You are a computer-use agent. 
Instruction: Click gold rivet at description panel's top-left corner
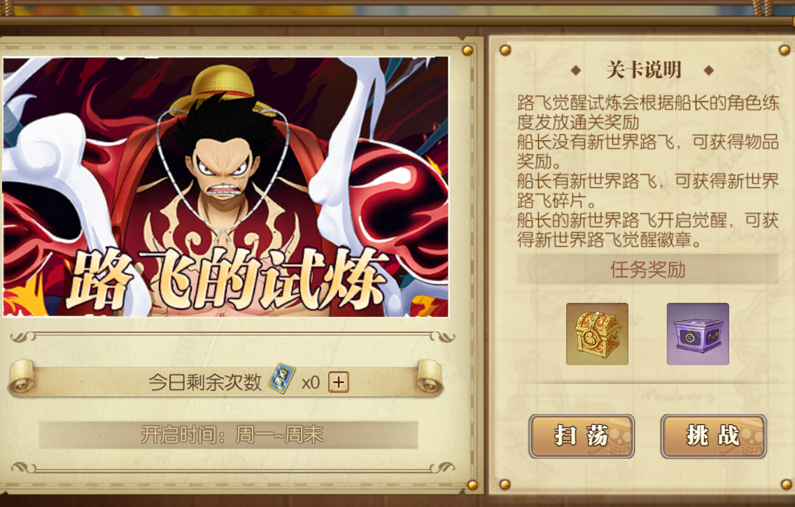coord(505,50)
